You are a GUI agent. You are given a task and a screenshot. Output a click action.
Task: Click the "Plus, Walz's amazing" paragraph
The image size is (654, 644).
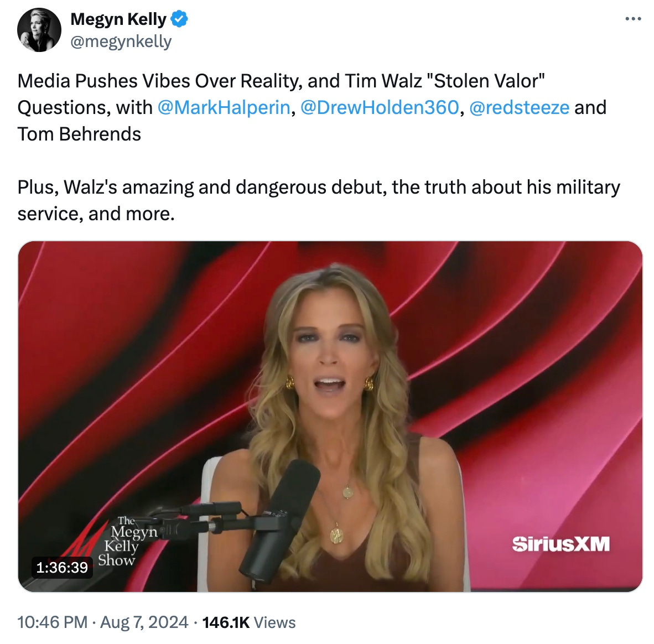pos(319,200)
